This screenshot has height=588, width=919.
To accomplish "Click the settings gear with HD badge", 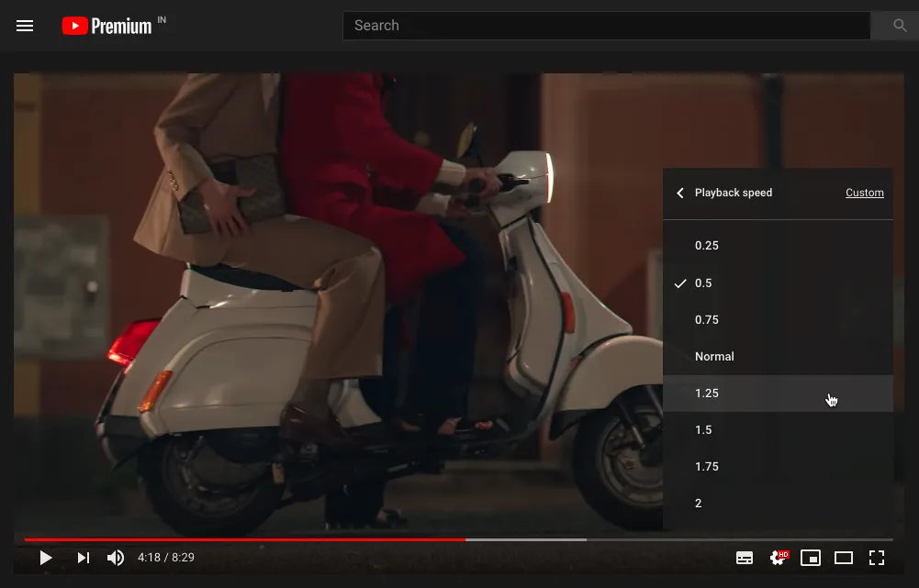I will (778, 557).
